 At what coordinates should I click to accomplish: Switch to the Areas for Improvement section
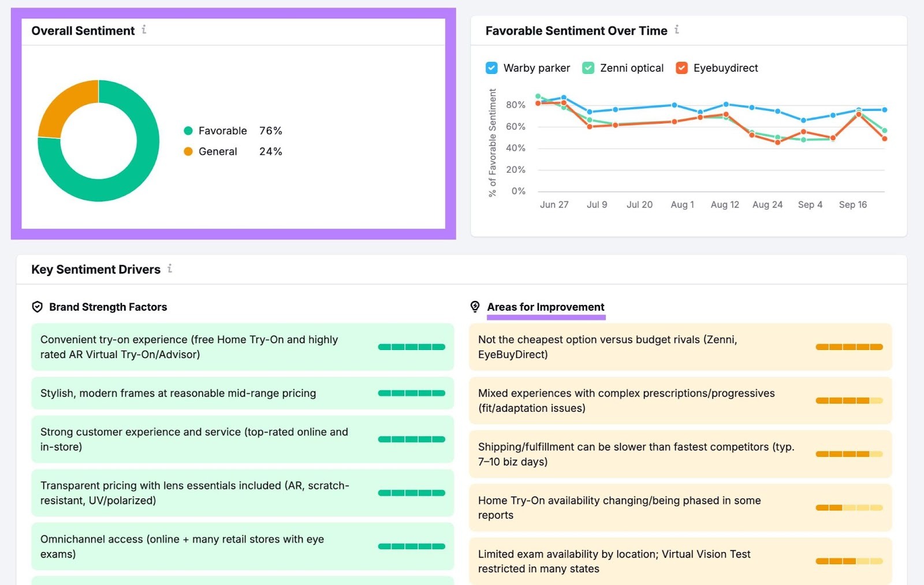tap(545, 307)
